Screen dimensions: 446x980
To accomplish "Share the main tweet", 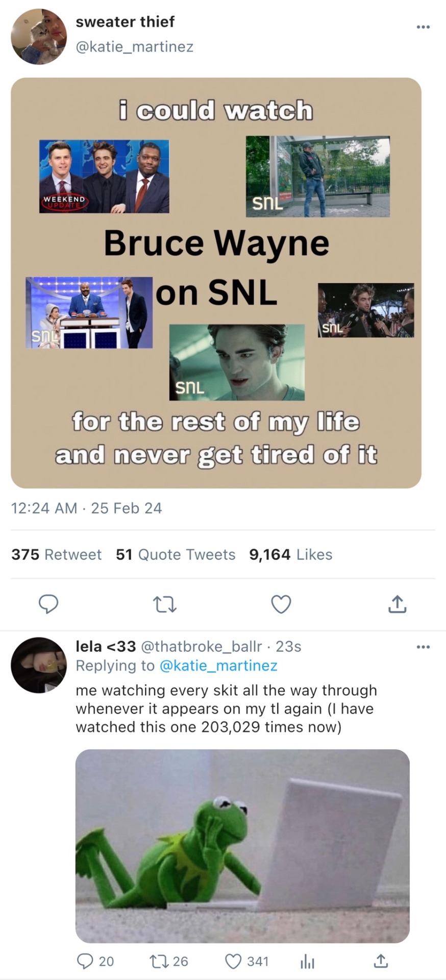I will pyautogui.click(x=397, y=604).
